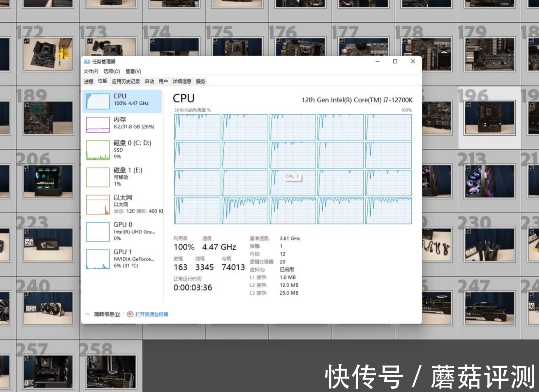The width and height of the screenshot is (539, 392).
Task: Open background thumbnail 258
Action: click(111, 372)
